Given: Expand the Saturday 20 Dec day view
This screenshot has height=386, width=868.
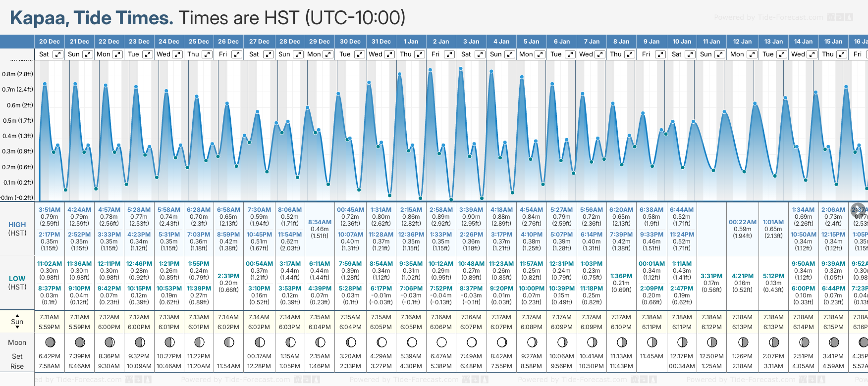Looking at the screenshot, I should click(58, 54).
